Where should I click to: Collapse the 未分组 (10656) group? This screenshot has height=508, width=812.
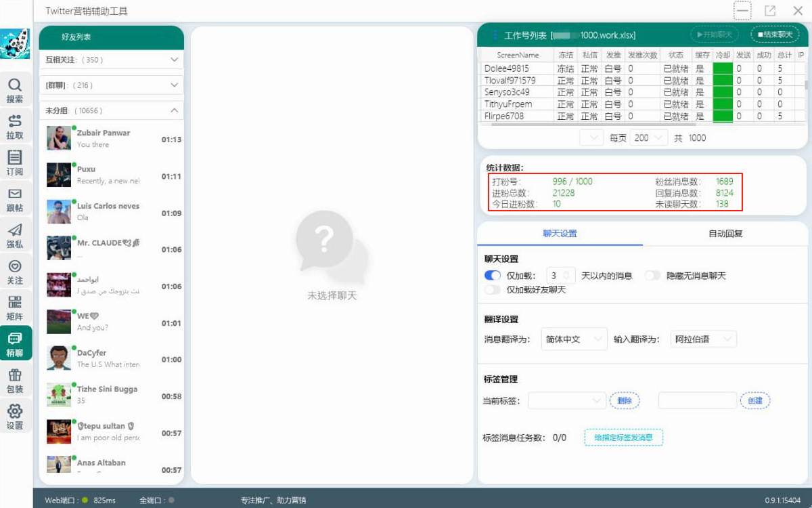tap(112, 110)
